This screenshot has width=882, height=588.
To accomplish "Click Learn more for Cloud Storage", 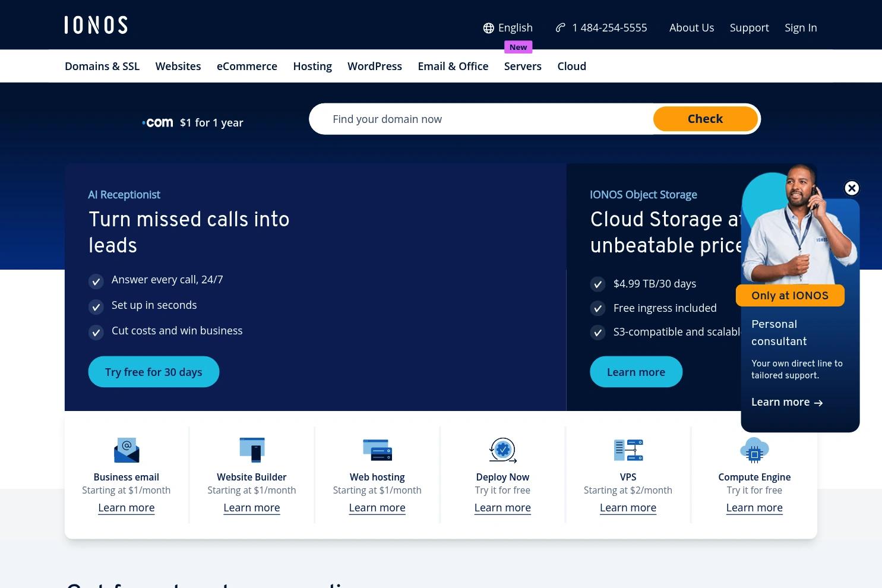I will tap(636, 372).
